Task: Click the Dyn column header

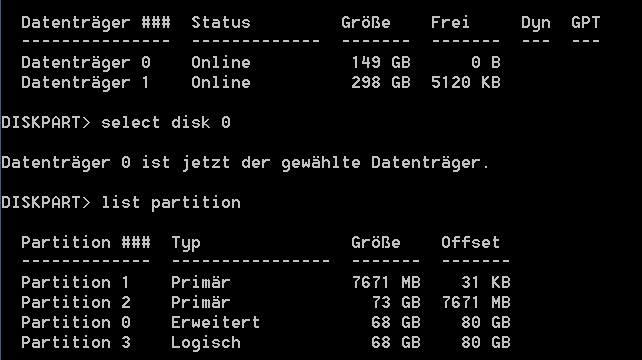Action: [x=536, y=23]
